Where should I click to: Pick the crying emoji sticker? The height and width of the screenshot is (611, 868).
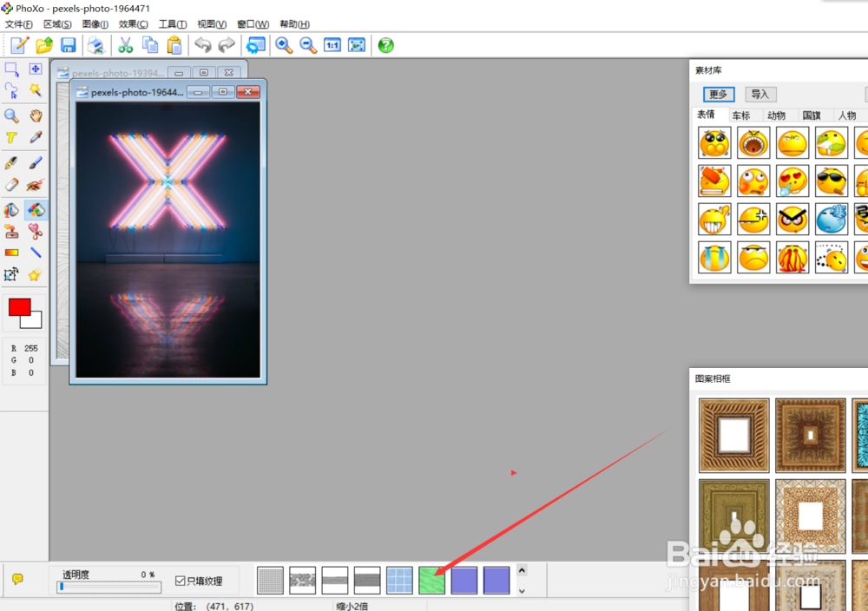coord(714,258)
